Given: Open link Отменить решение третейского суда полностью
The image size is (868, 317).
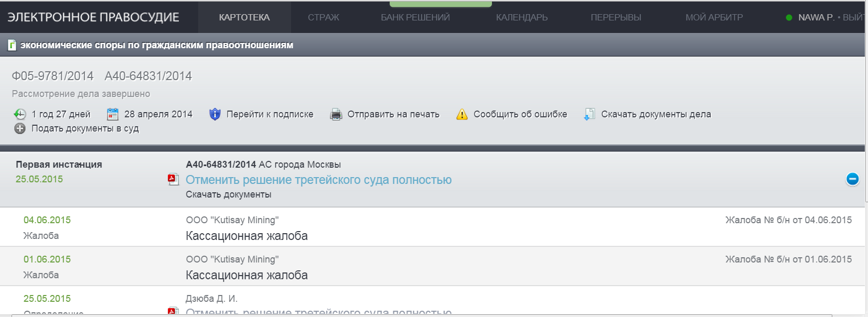Looking at the screenshot, I should point(318,180).
